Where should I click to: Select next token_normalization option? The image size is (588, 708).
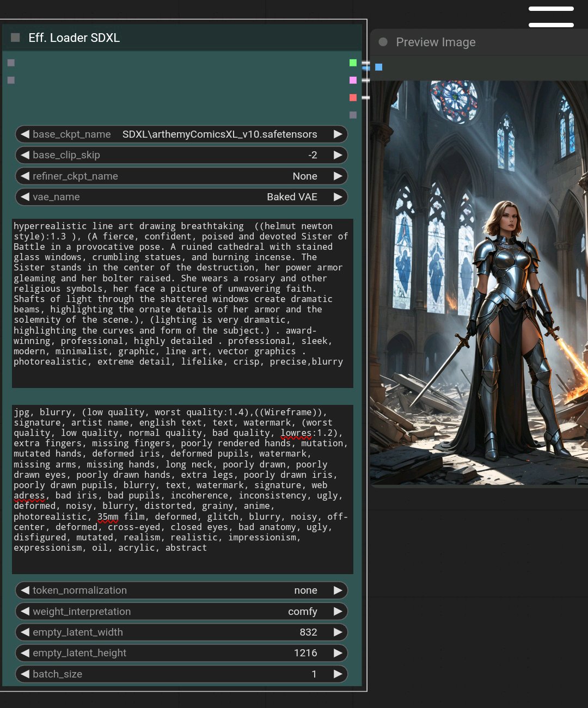tap(338, 590)
